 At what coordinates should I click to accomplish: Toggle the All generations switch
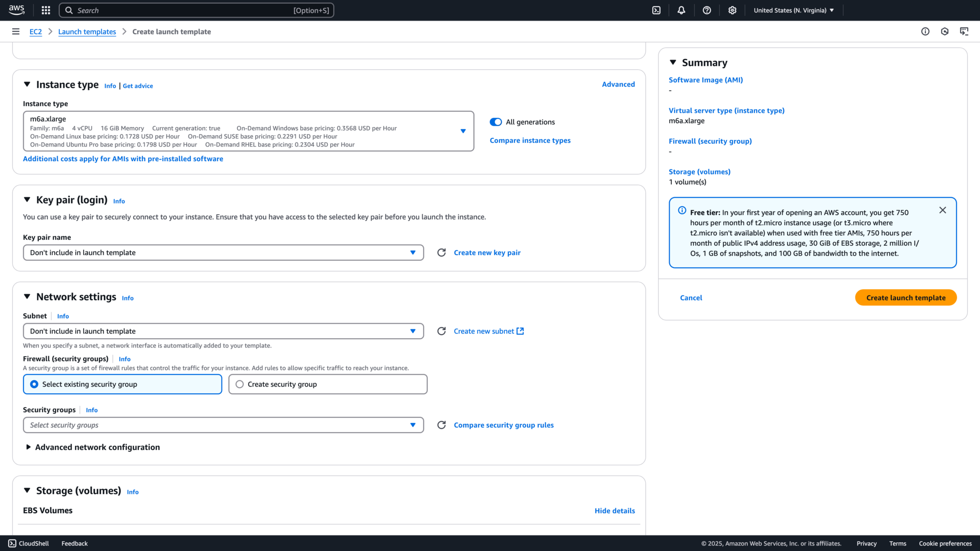pyautogui.click(x=496, y=122)
